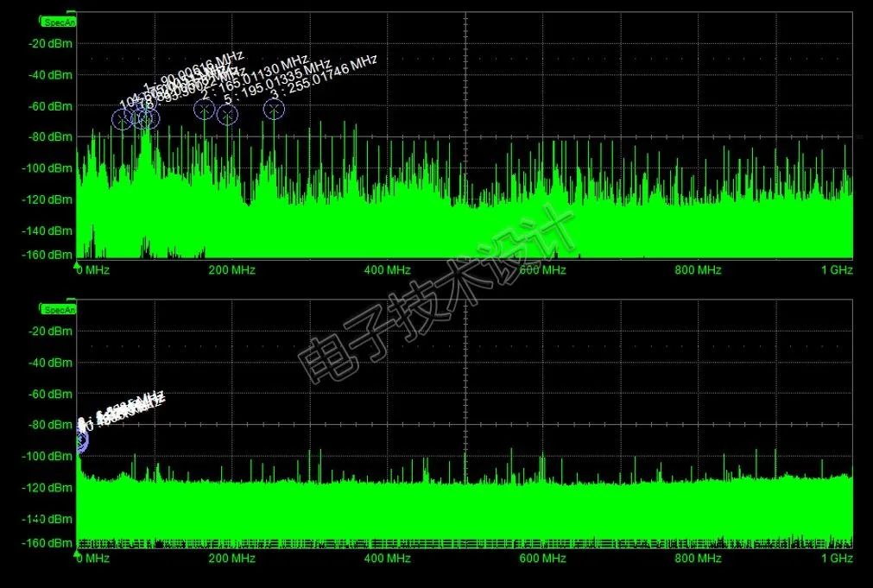Image resolution: width=873 pixels, height=588 pixels.
Task: Select peak marker 2 circle at 165 MHz
Action: 204,110
